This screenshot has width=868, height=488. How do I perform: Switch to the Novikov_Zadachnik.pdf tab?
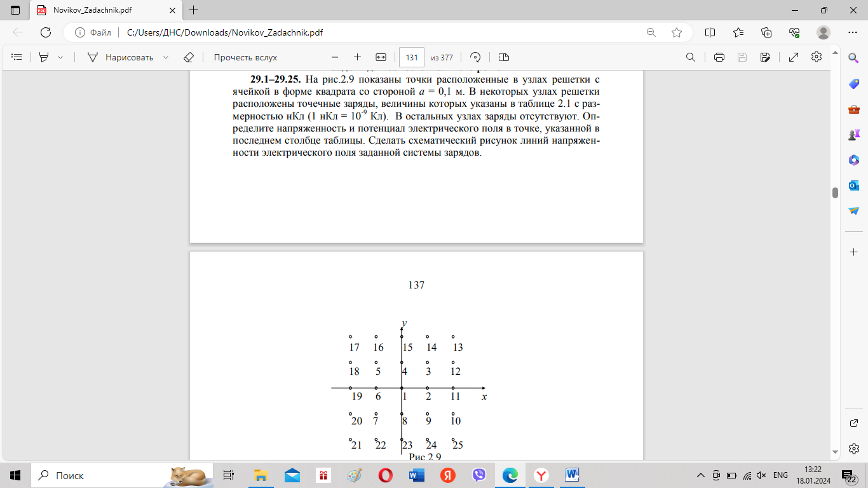pyautogui.click(x=102, y=10)
